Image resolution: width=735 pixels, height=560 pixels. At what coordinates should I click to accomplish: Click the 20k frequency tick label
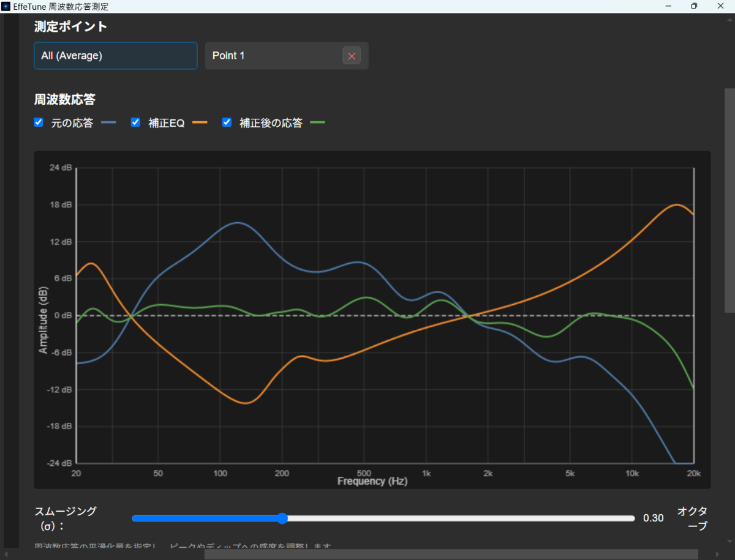click(x=693, y=473)
